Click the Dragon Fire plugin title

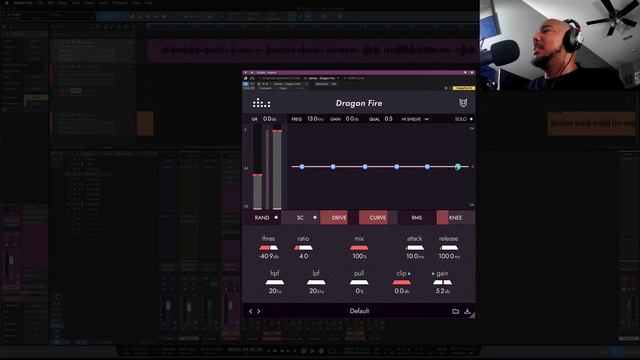pyautogui.click(x=359, y=103)
